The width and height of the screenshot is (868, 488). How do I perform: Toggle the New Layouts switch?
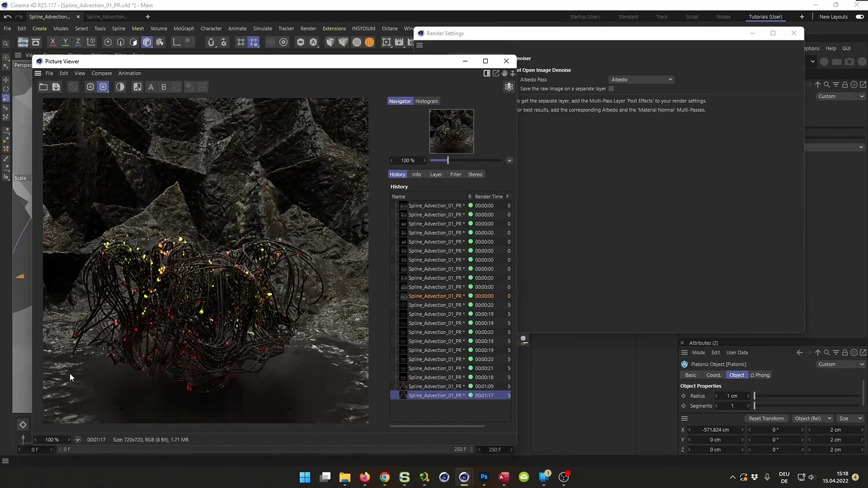[x=859, y=17]
